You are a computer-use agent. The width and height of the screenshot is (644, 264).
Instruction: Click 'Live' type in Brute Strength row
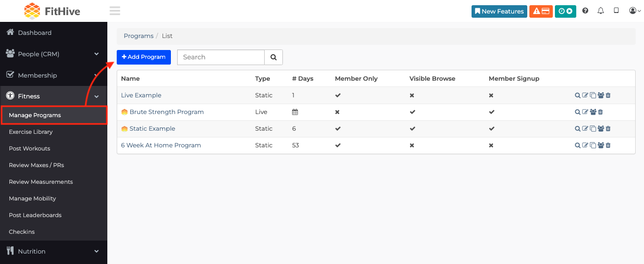pos(261,112)
